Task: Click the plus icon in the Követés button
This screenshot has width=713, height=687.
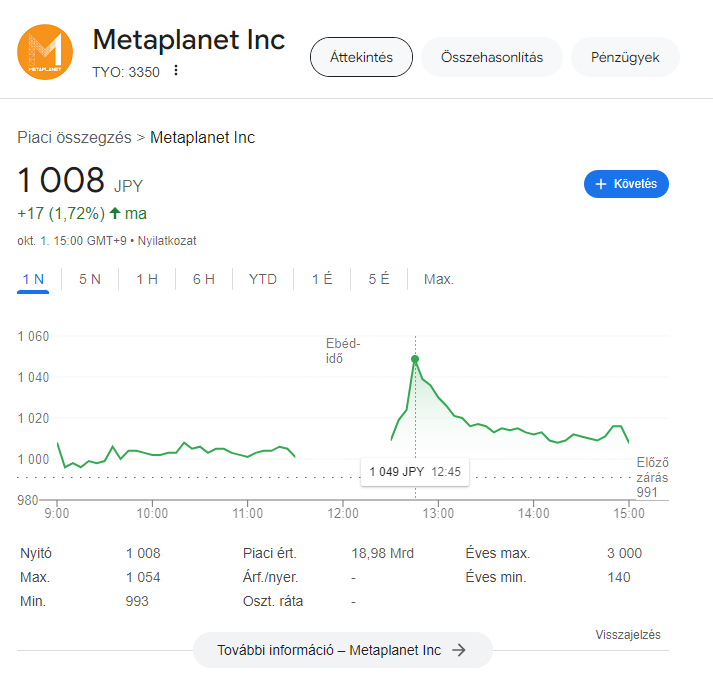Action: pyautogui.click(x=601, y=184)
